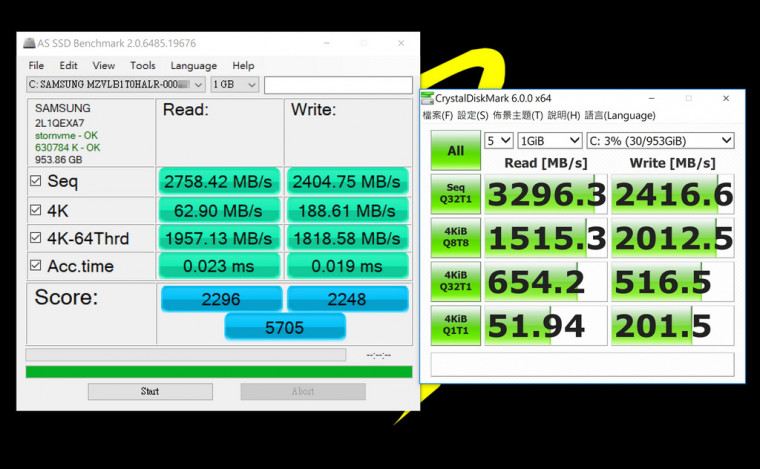
Task: Toggle the Acc.time test checkbox
Action: coord(35,265)
